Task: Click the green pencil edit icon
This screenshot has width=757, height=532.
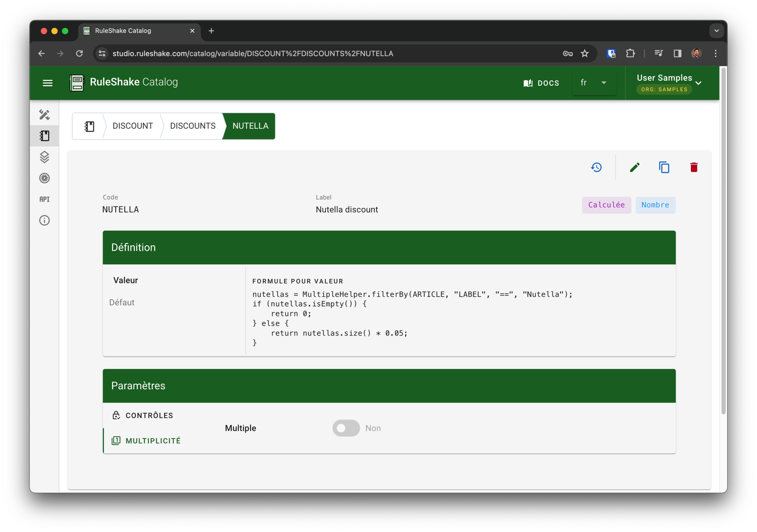Action: [634, 167]
